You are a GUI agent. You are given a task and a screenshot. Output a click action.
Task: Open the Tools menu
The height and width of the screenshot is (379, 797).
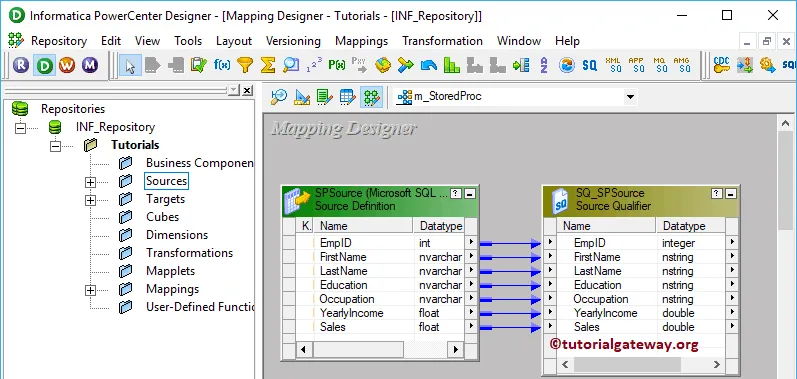point(188,41)
